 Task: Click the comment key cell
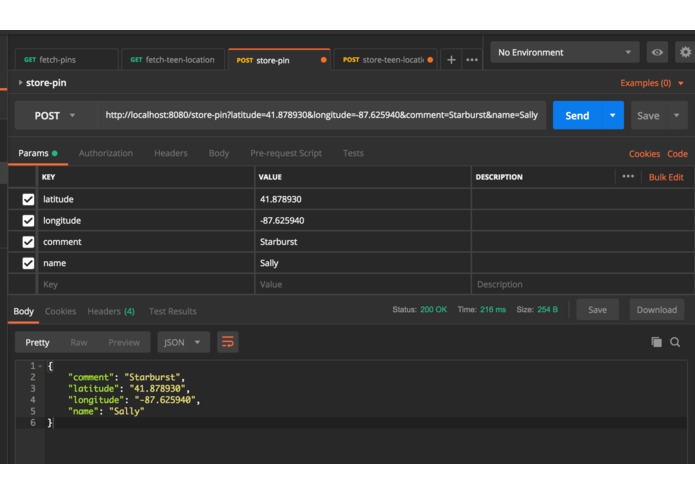click(x=146, y=242)
